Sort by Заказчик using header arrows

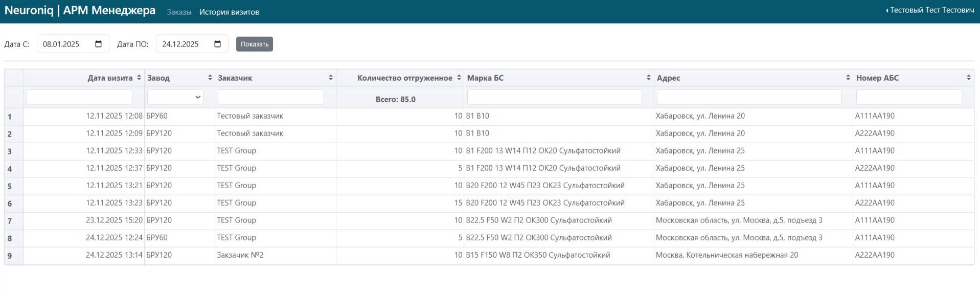[x=331, y=78]
